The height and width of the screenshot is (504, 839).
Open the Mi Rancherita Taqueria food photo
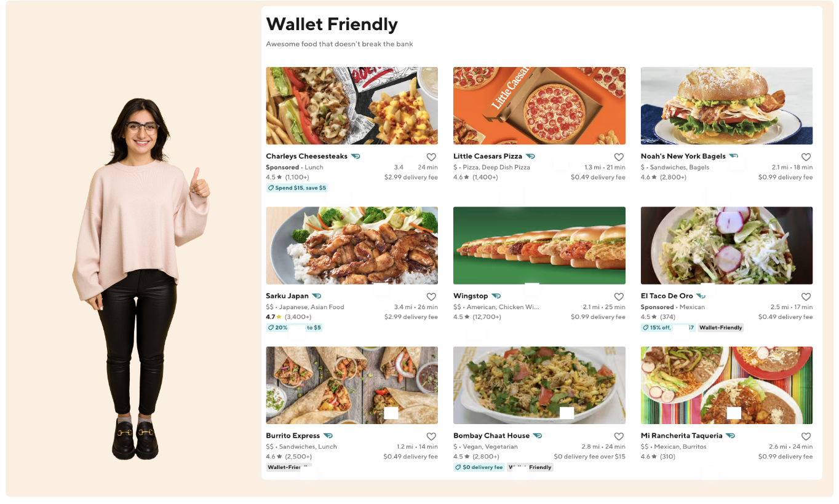726,385
